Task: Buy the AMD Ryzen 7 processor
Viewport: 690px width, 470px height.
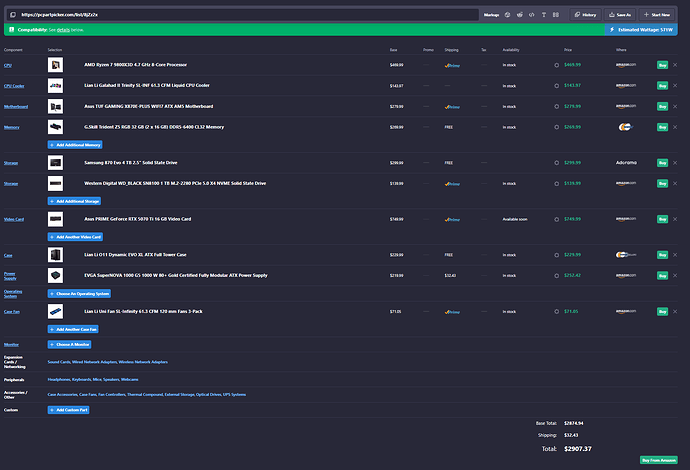Action: point(662,65)
